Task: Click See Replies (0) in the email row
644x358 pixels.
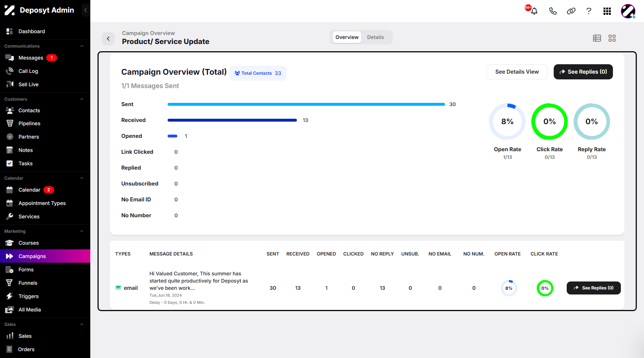Action: click(x=593, y=288)
